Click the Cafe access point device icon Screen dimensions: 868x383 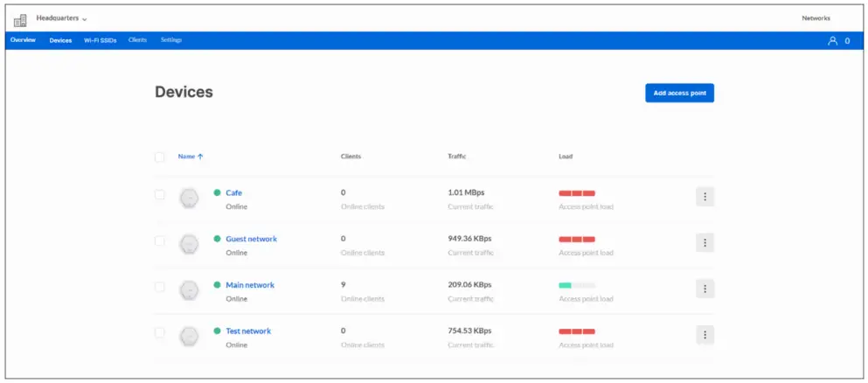pyautogui.click(x=189, y=198)
